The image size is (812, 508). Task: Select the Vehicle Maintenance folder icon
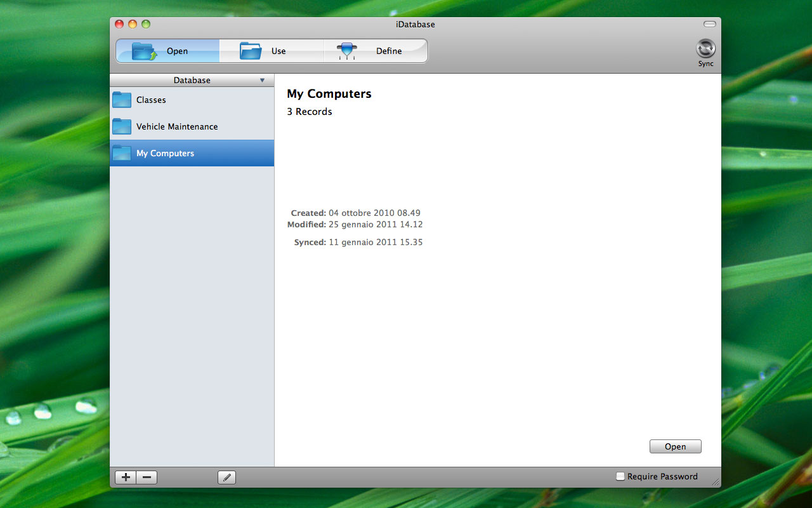(x=122, y=126)
